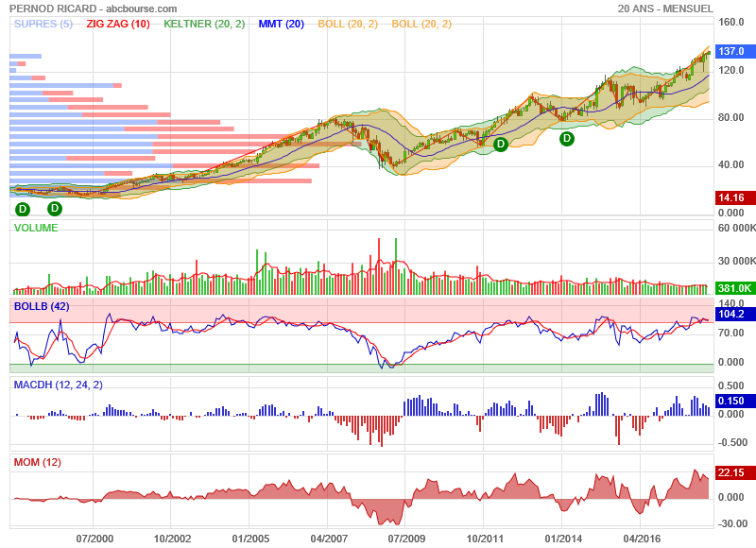Select the ZIG ZAG (10) indicator label
756x548 pixels.
coord(118,24)
